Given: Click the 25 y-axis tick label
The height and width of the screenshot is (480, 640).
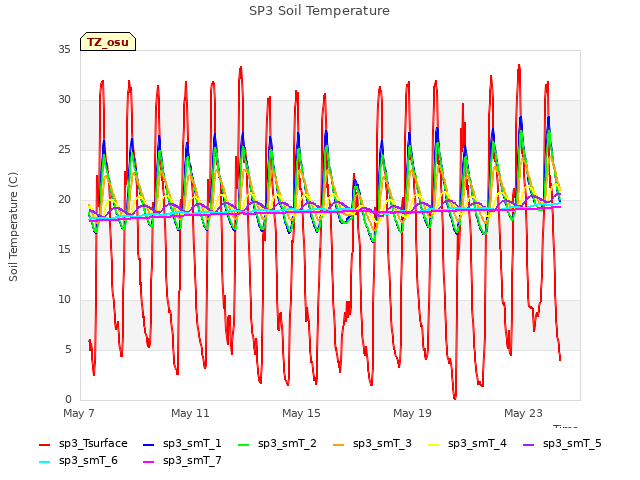Looking at the screenshot, I should pyautogui.click(x=64, y=150).
